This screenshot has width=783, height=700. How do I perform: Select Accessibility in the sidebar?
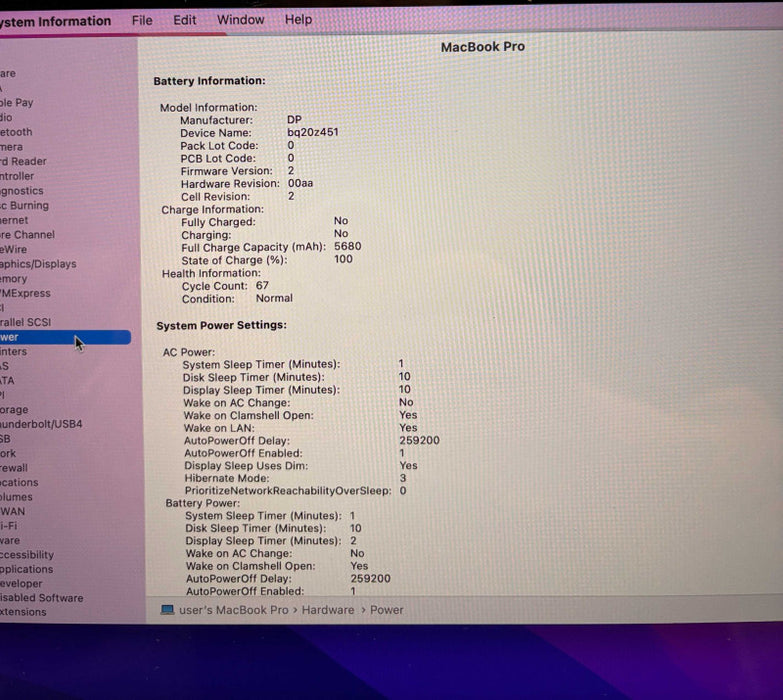point(27,555)
